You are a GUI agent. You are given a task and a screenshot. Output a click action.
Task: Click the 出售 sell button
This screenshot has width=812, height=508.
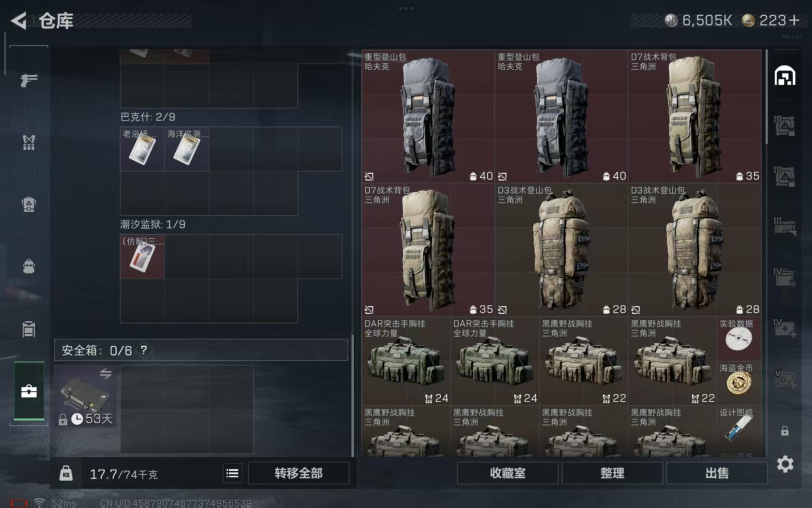717,473
